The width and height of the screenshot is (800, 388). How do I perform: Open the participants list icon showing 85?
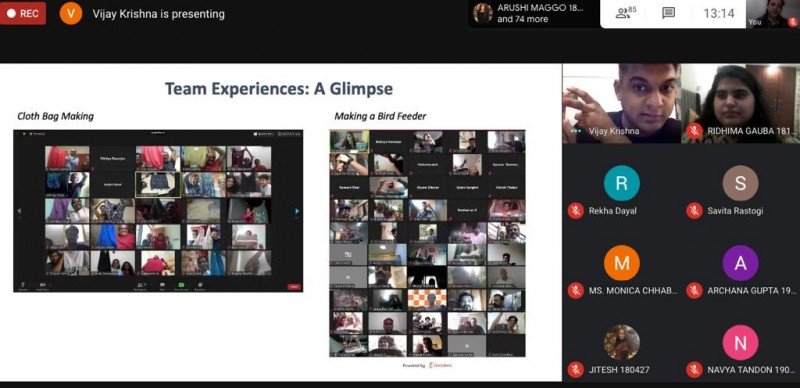coord(626,13)
